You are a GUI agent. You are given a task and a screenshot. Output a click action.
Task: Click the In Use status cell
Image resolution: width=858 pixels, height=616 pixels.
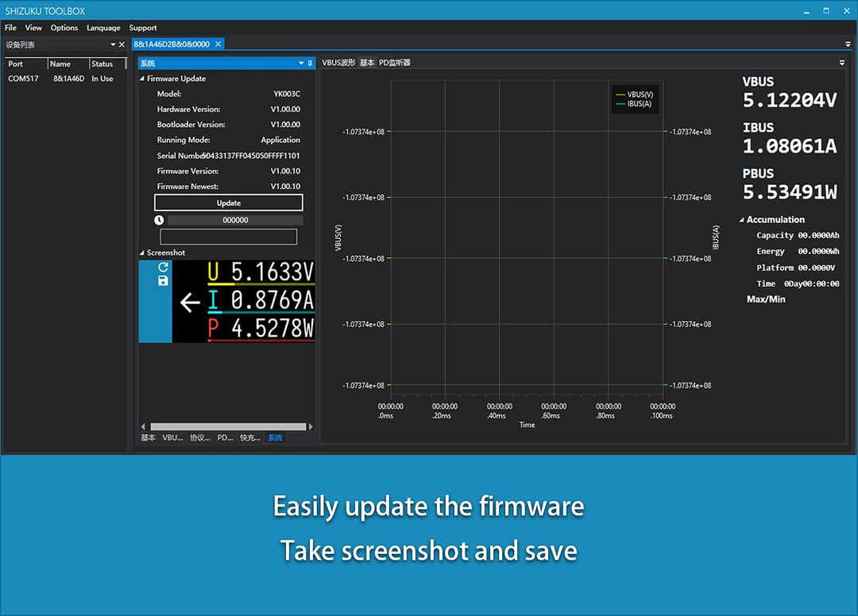point(102,79)
